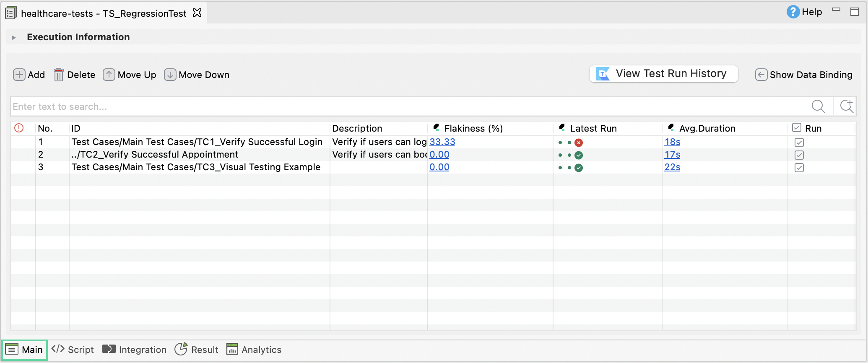The height and width of the screenshot is (363, 868).
Task: Open the 33.33 flakiness link
Action: 442,142
